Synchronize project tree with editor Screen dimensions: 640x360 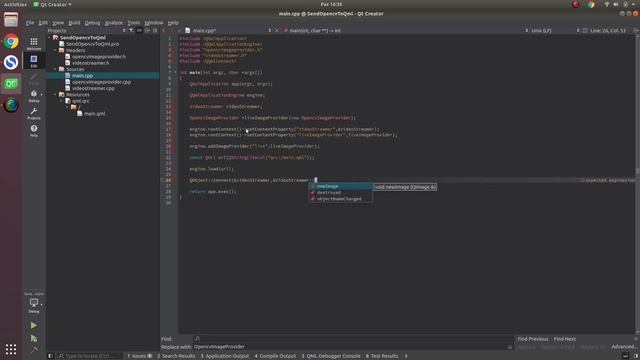tap(139, 31)
